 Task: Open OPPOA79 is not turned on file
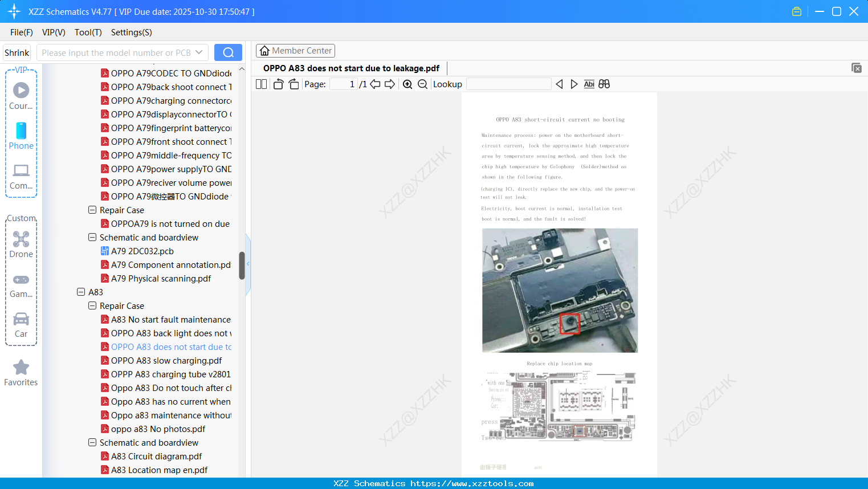[x=165, y=223]
